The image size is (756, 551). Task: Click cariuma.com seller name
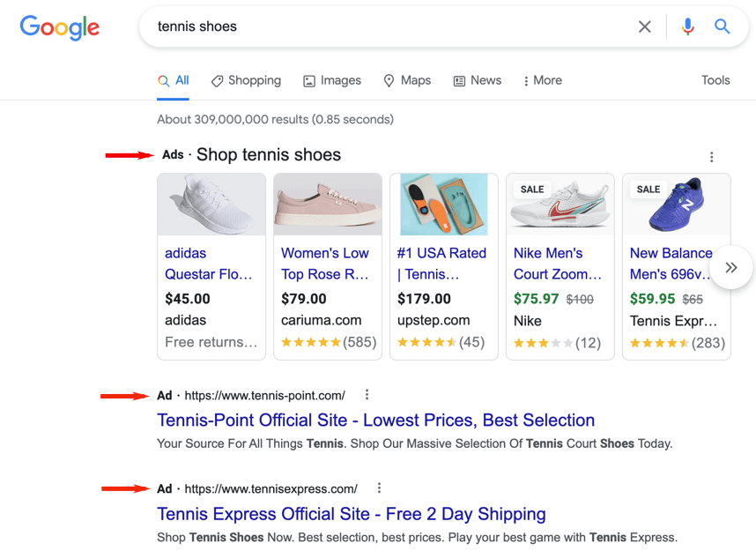(x=321, y=320)
